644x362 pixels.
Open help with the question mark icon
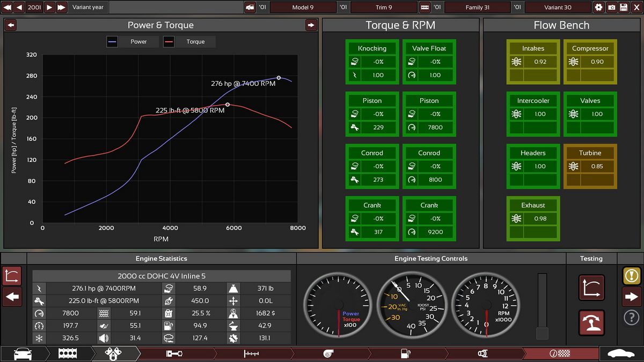coord(631,317)
